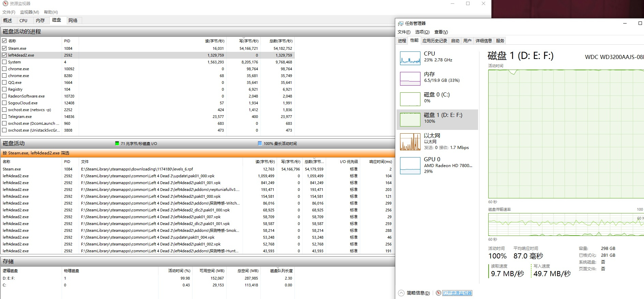Screen dimensions: 644x299
Task: Select Steam.exe levels_6.rpf disk activity row
Action: (x=198, y=169)
